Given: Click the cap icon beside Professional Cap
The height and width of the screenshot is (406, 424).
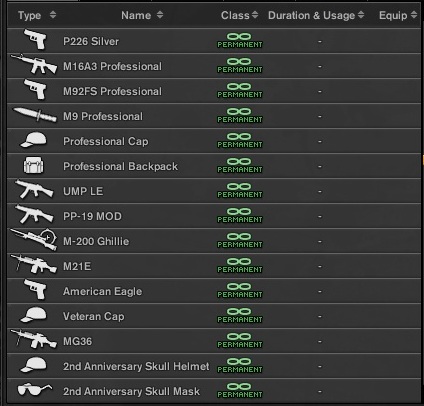Looking at the screenshot, I should click(33, 140).
